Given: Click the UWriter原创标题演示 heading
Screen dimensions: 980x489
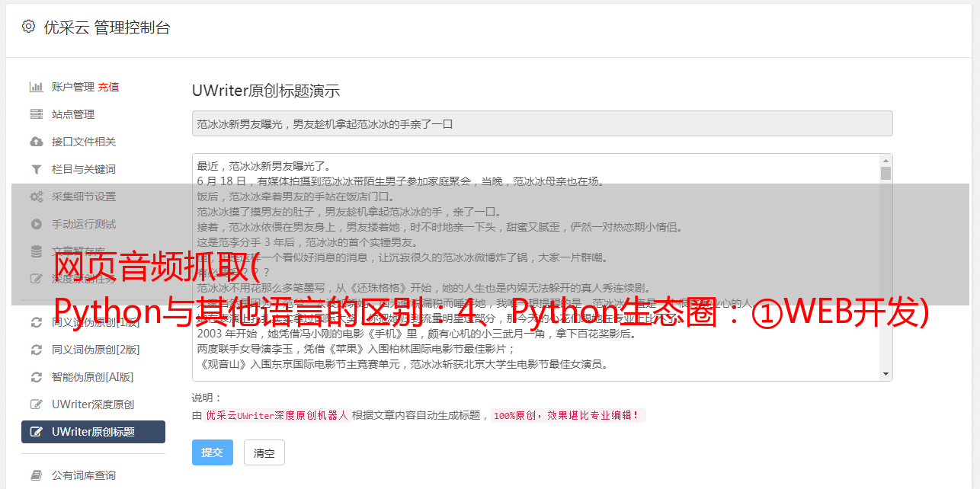Looking at the screenshot, I should [266, 91].
